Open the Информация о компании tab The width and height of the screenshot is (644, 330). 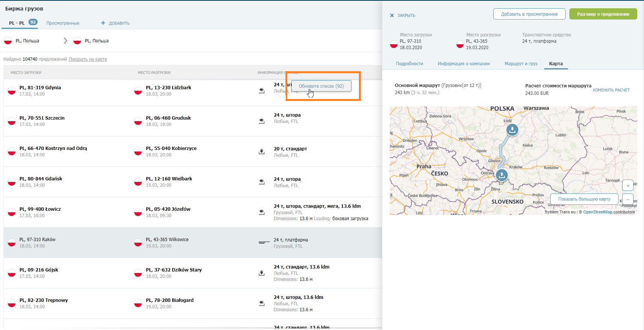[x=464, y=64]
